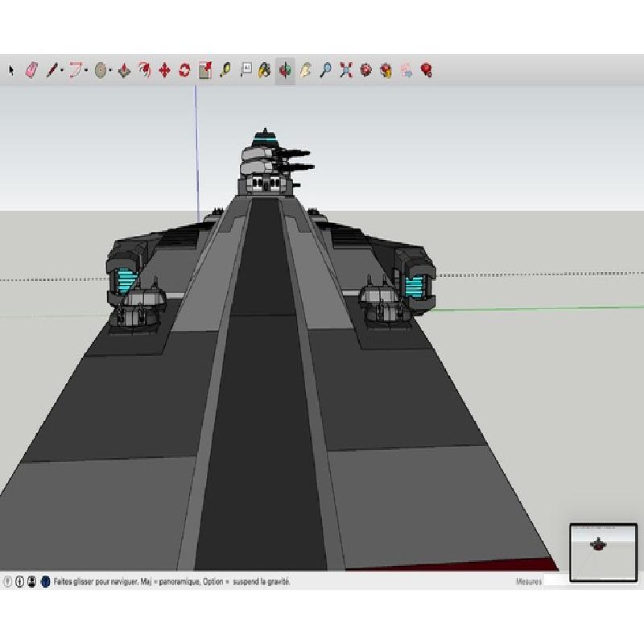
Task: Select the Paint Bucket tool
Action: (265, 71)
